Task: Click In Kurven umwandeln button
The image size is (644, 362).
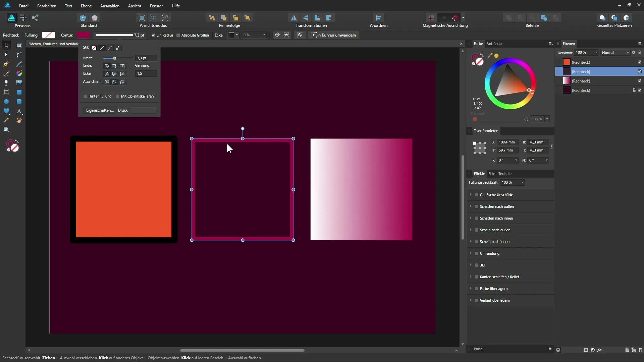Action: pyautogui.click(x=334, y=35)
